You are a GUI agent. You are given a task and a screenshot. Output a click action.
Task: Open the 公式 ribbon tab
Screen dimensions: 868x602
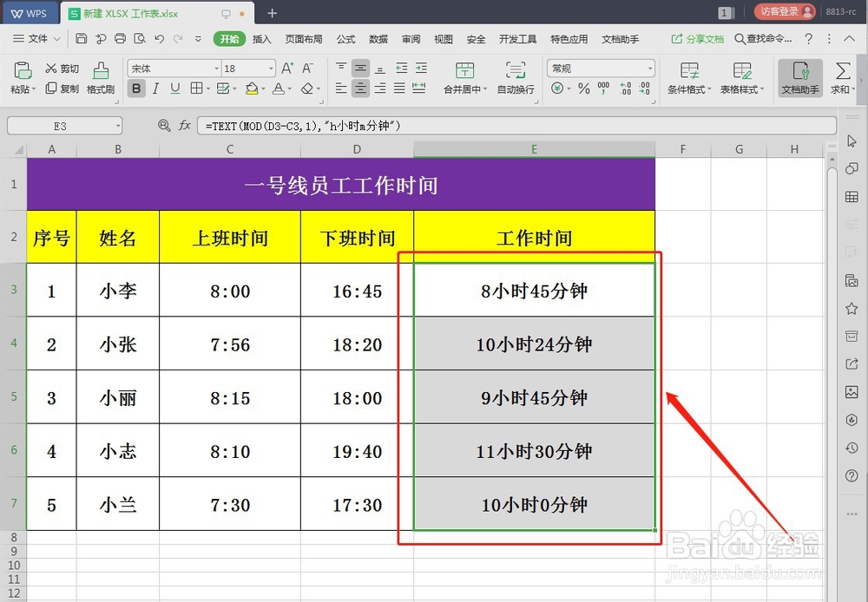(345, 38)
